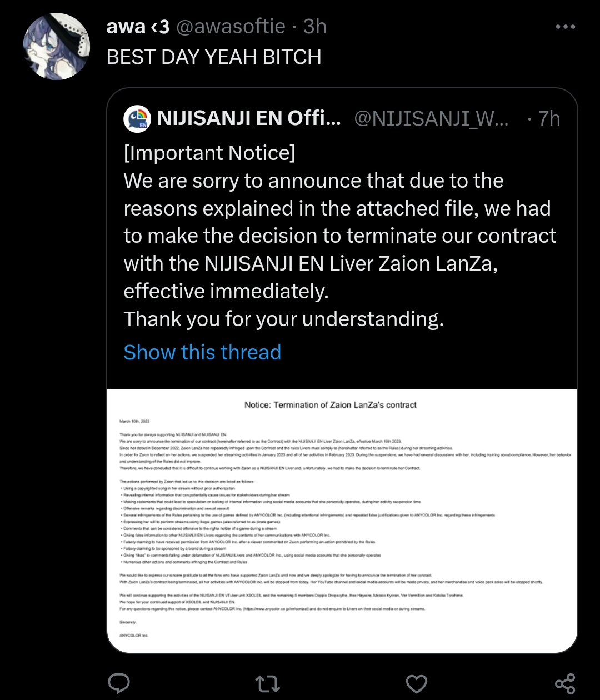Click the Thank you for your understanding line
The width and height of the screenshot is (600, 700).
[283, 319]
